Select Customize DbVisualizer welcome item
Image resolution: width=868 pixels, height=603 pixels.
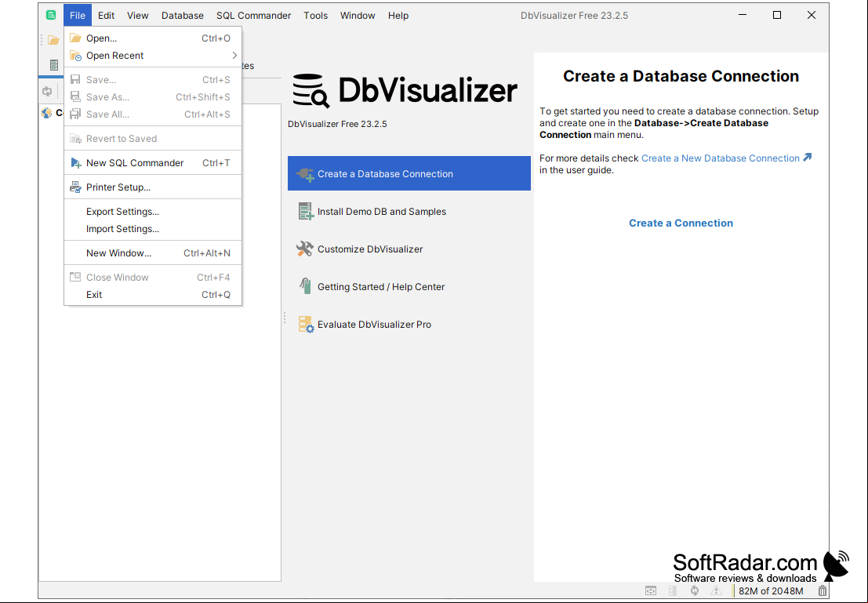[409, 249]
